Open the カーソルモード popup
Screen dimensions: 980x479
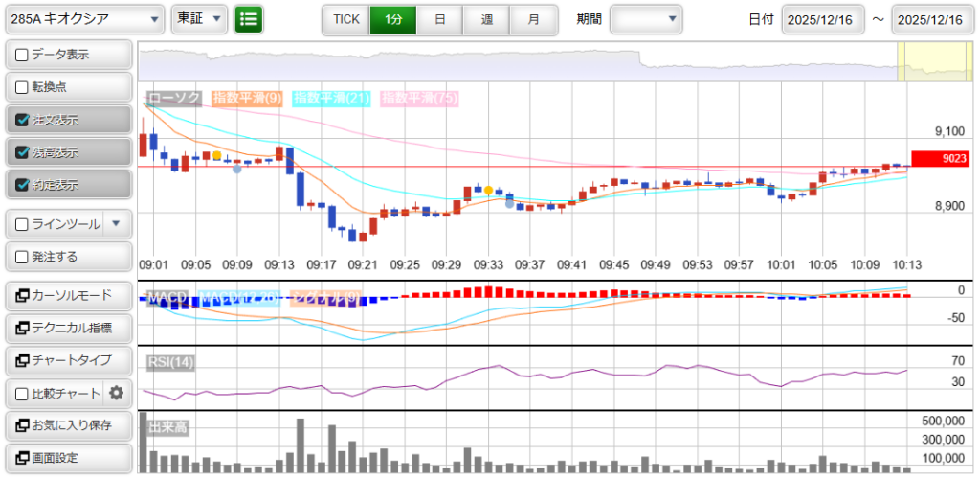tap(67, 295)
